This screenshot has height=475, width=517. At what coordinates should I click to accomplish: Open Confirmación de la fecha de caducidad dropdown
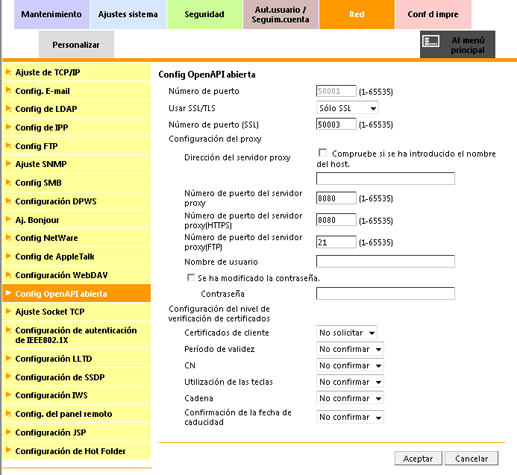point(350,417)
